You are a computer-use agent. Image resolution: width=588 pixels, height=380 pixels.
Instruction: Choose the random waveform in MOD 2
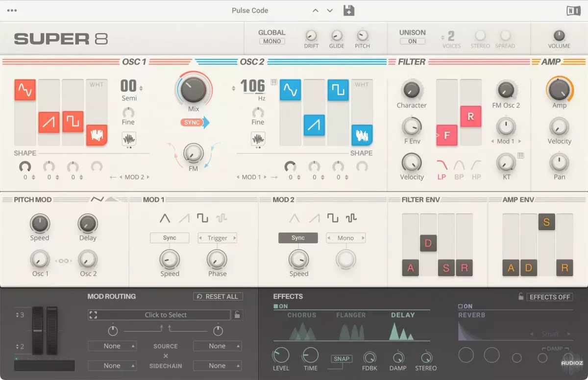click(351, 218)
